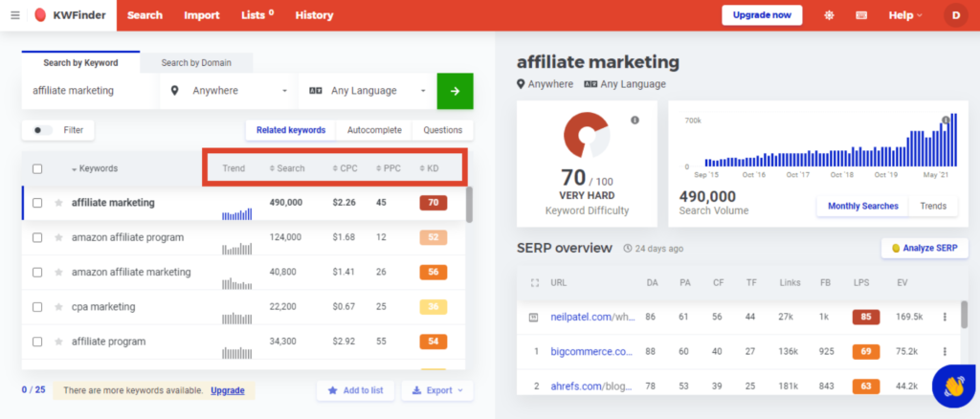
Task: Check the affiliate marketing row checkbox
Action: 37,203
